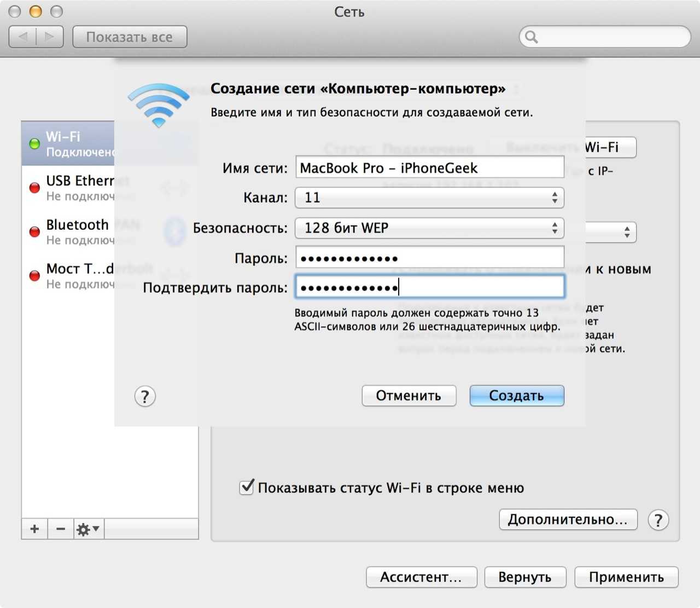The width and height of the screenshot is (700, 608).
Task: Click the Вернуть button
Action: pyautogui.click(x=524, y=577)
